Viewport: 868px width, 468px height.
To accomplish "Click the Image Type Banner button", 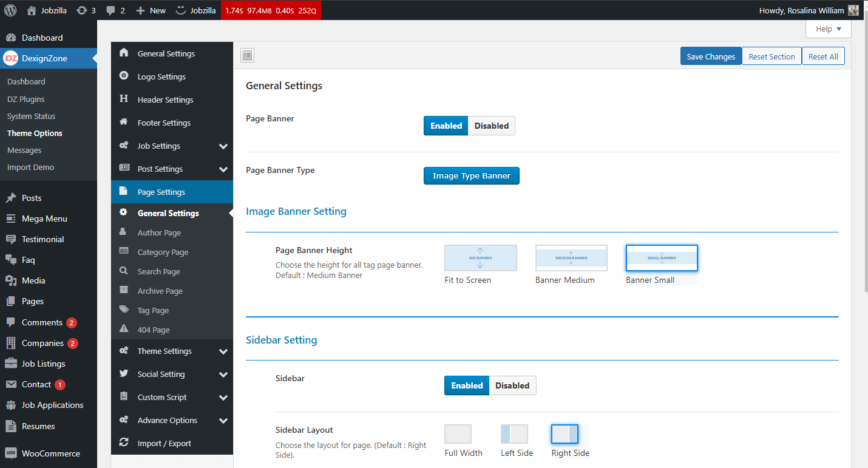I will click(471, 176).
